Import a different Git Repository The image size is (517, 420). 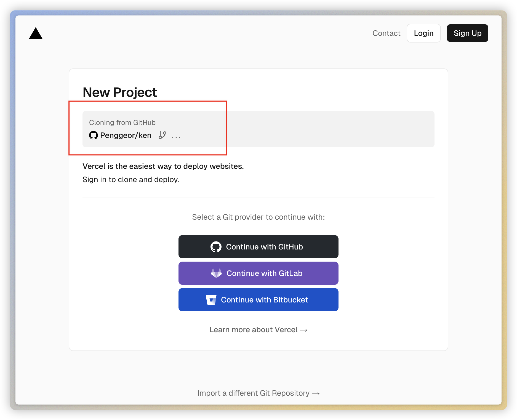[258, 393]
